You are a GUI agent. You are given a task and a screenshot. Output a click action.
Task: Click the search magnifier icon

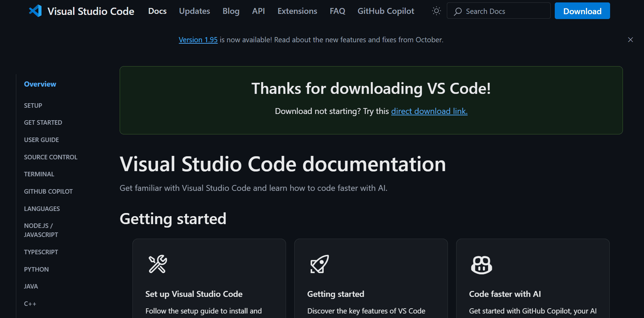pyautogui.click(x=458, y=11)
